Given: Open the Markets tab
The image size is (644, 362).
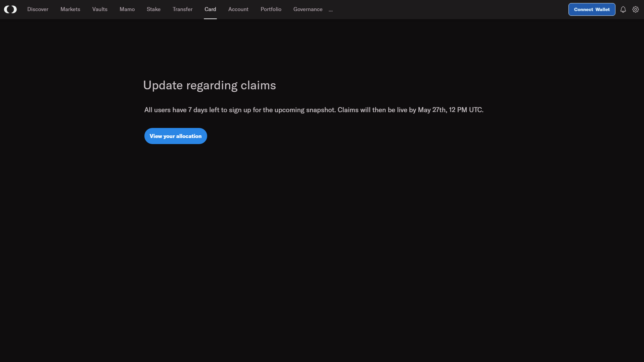Looking at the screenshot, I should 70,9.
